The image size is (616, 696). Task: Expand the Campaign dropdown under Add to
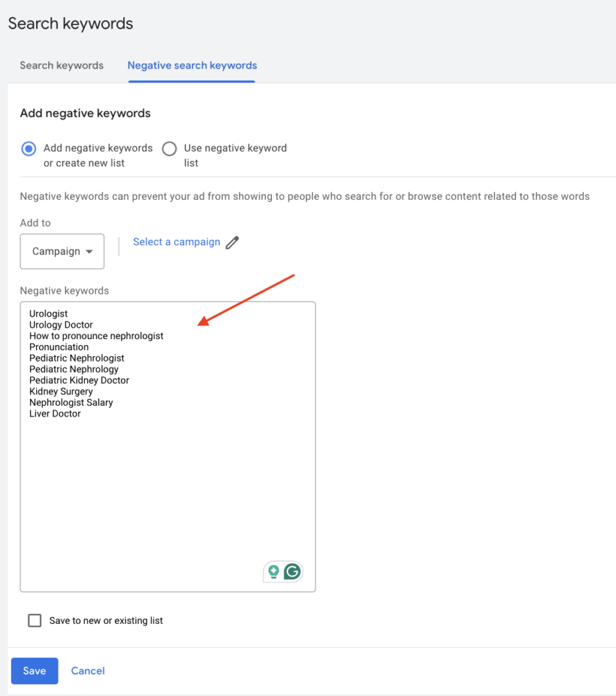pyautogui.click(x=62, y=251)
